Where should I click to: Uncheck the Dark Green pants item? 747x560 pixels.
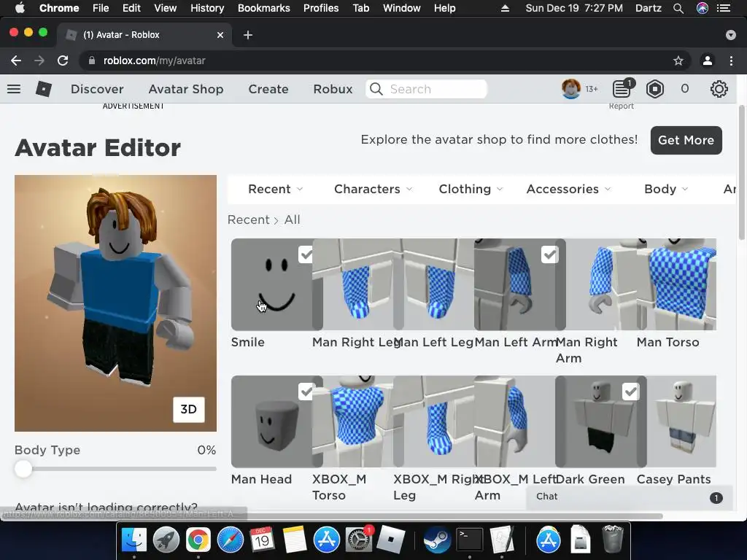click(630, 392)
